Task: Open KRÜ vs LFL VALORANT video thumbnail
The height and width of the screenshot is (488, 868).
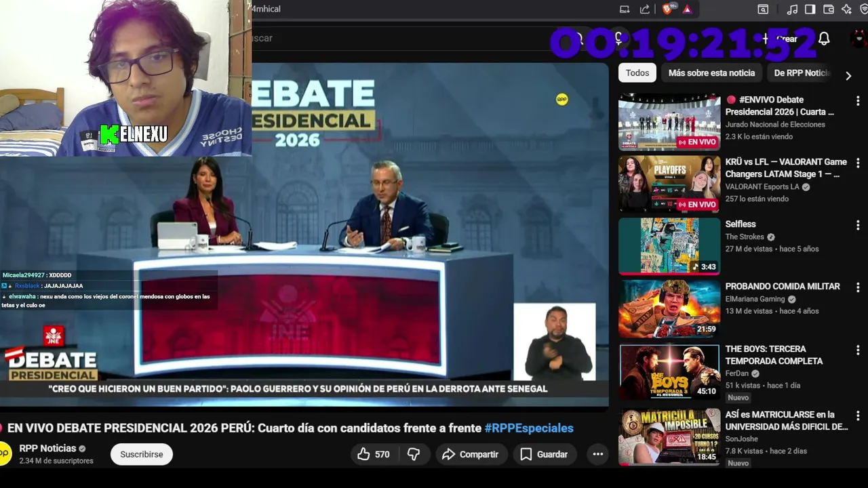Action: (669, 184)
